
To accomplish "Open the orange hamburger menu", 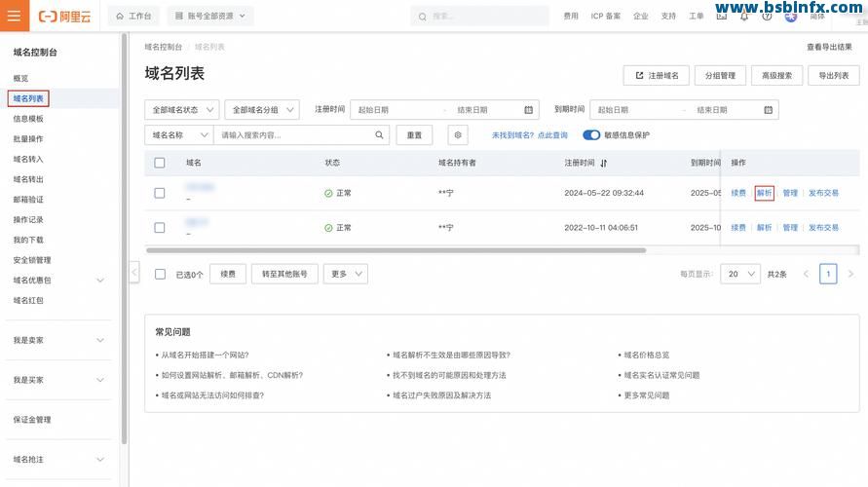I will (x=15, y=16).
